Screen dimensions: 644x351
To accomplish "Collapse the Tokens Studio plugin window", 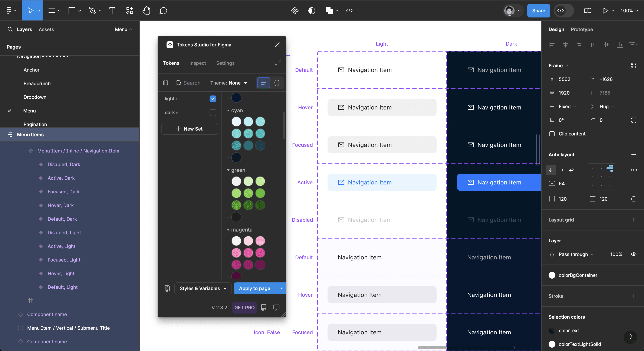I will click(x=278, y=63).
